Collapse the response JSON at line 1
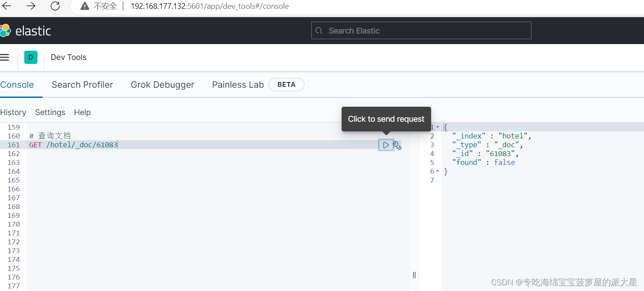Viewport: 644px width, 291px height. [x=437, y=127]
